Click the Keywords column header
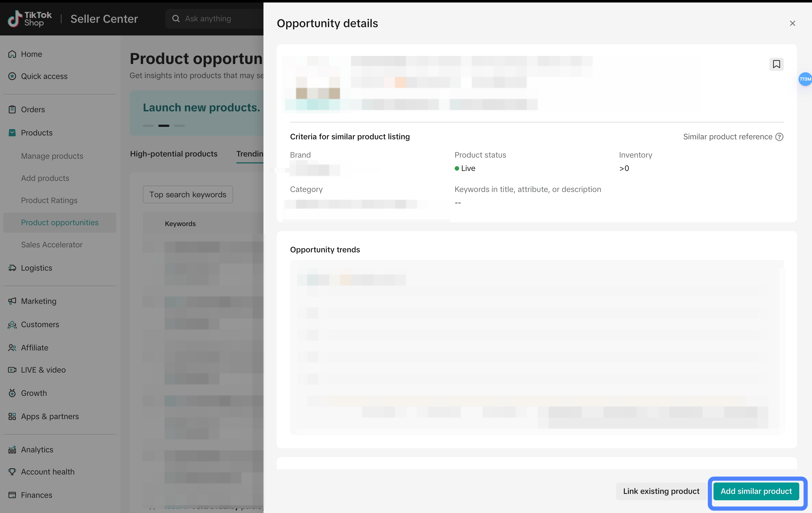The image size is (812, 513). click(x=180, y=224)
